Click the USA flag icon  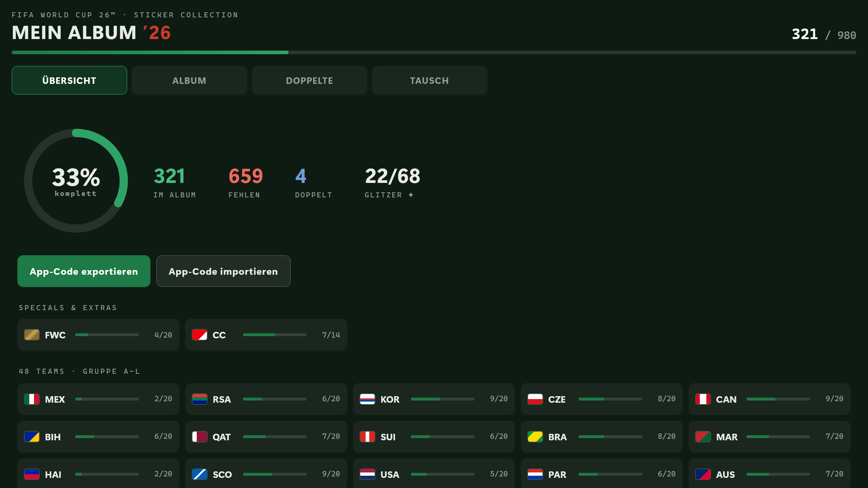(x=367, y=474)
